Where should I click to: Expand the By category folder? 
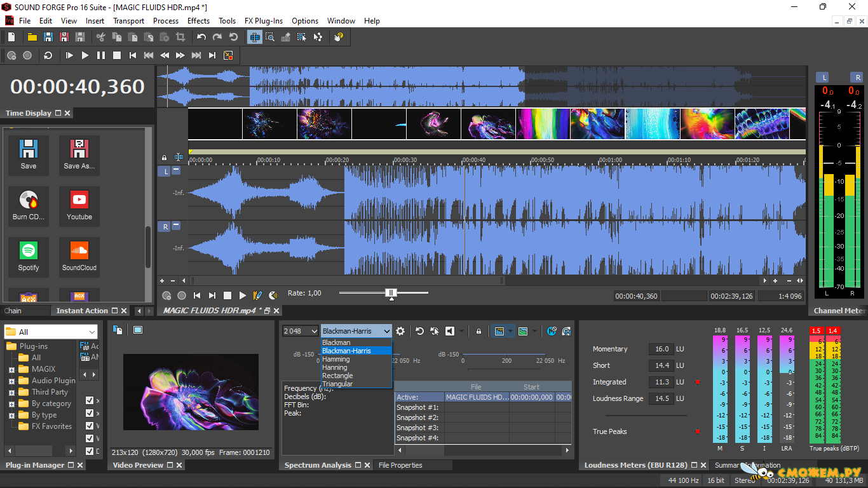[11, 403]
